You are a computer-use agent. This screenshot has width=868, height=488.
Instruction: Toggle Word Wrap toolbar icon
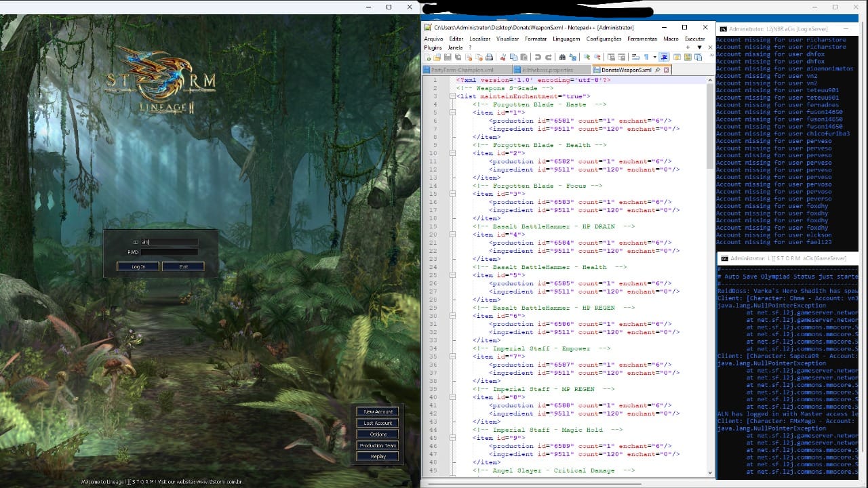click(x=635, y=57)
